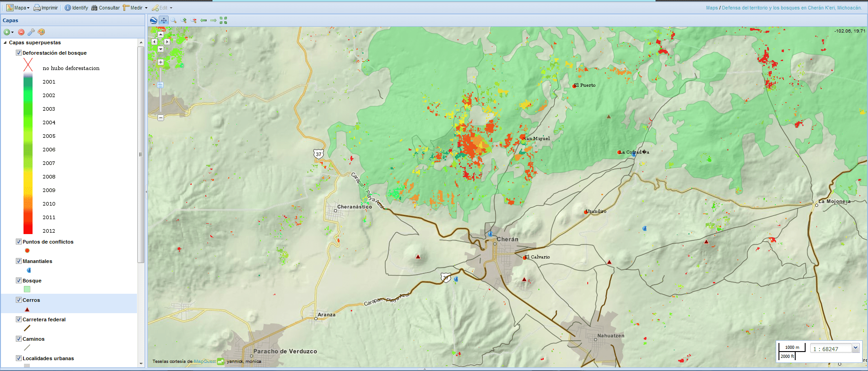Zoom out with the minus map button
This screenshot has width=868, height=371.
coord(160,117)
